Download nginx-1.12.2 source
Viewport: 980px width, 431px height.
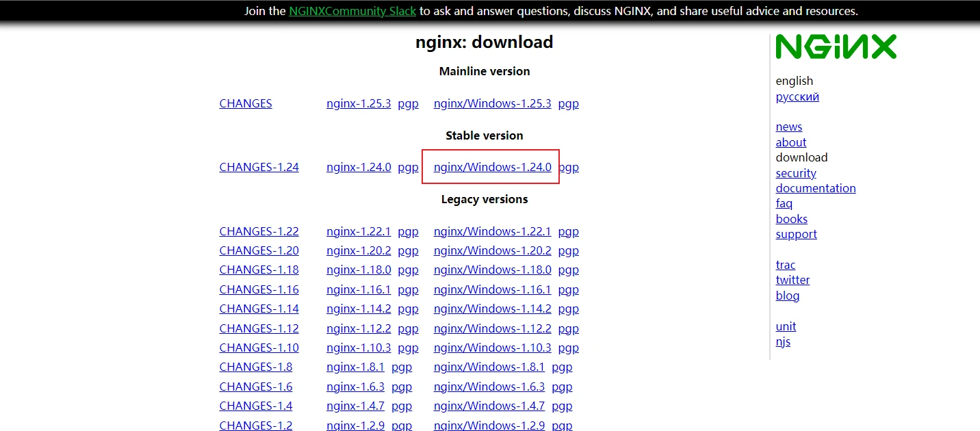pos(359,328)
